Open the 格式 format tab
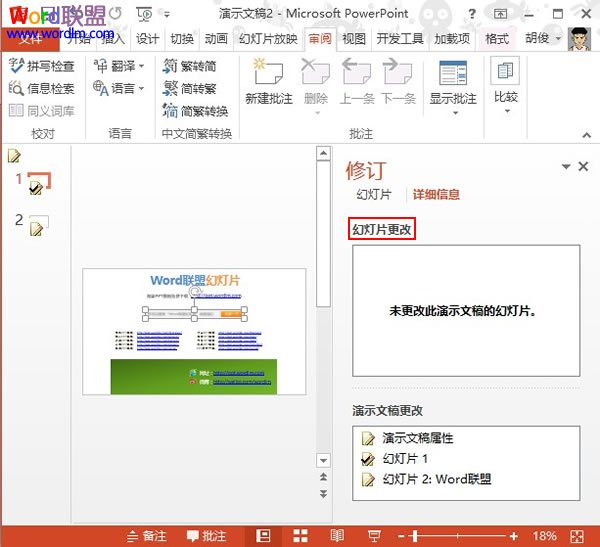This screenshot has height=547, width=600. (497, 39)
